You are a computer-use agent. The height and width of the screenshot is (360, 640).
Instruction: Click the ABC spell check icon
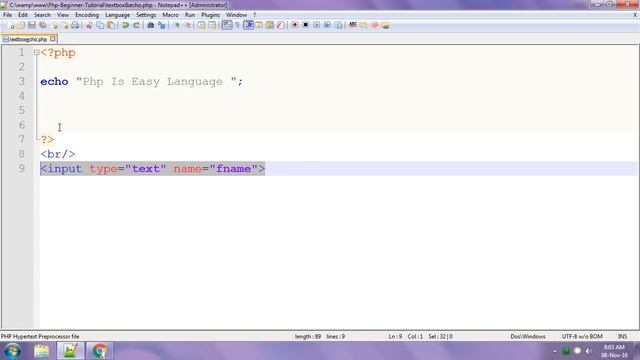(x=353, y=25)
